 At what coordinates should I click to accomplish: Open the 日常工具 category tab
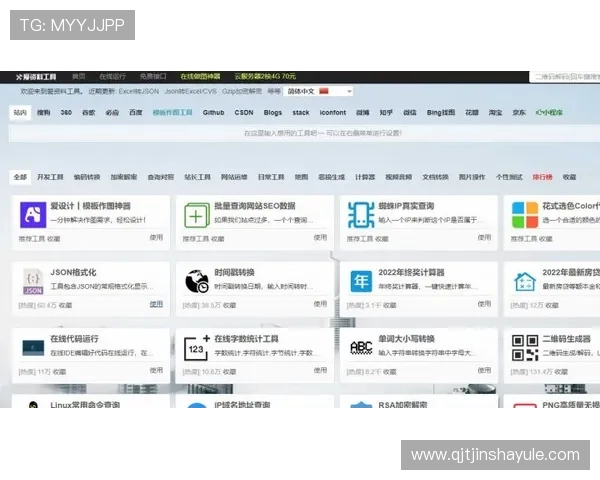[271, 177]
